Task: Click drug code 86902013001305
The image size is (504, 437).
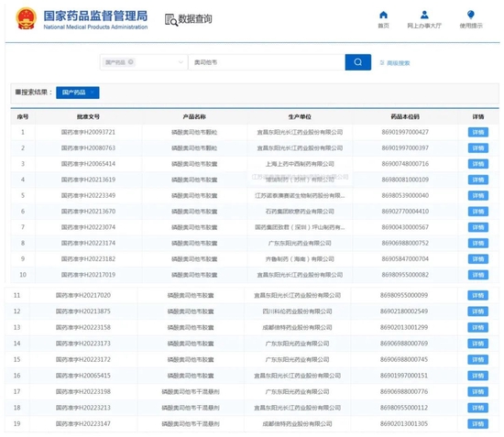Action: point(404,424)
